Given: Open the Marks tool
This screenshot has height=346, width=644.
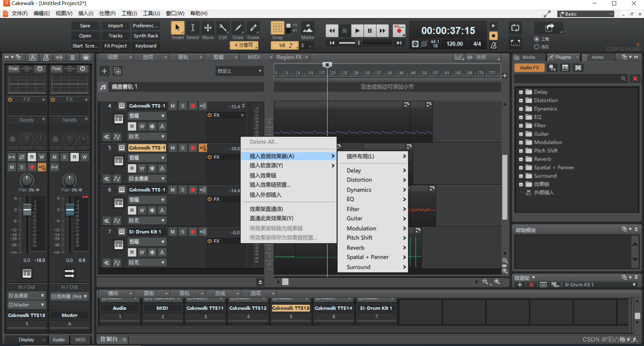Looking at the screenshot, I should [x=308, y=28].
